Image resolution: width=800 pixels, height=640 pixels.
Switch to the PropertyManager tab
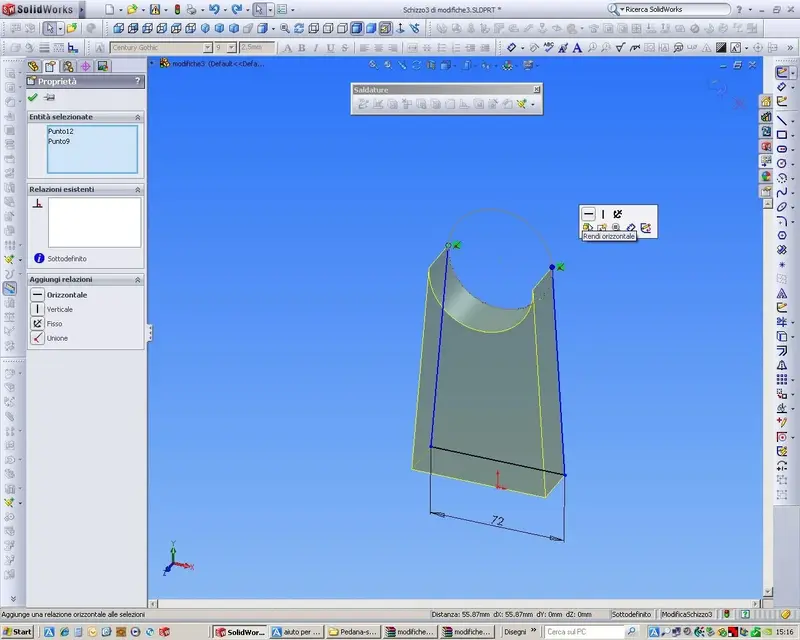pyautogui.click(x=50, y=66)
